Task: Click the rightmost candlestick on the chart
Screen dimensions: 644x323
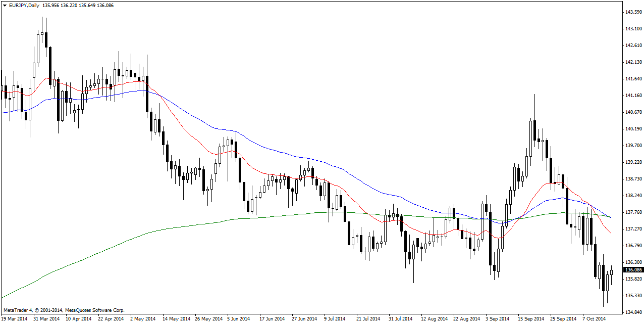Action: click(x=611, y=272)
